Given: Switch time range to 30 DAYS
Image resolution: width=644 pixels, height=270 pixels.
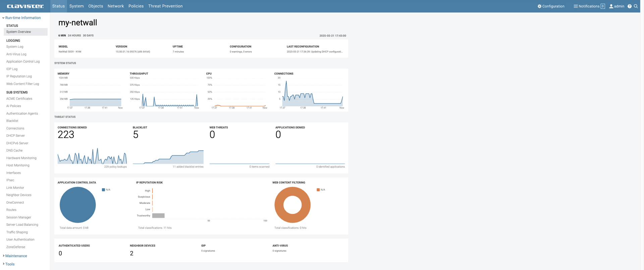Looking at the screenshot, I should tap(88, 36).
